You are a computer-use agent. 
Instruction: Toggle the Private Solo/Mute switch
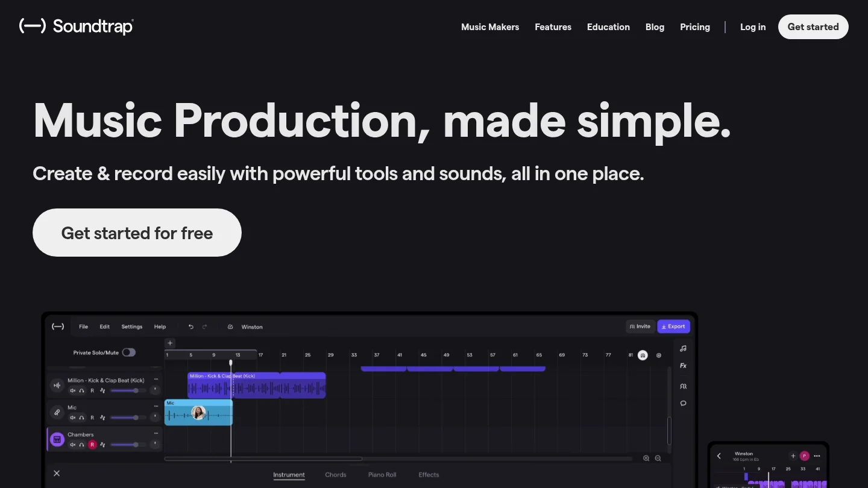click(x=129, y=352)
